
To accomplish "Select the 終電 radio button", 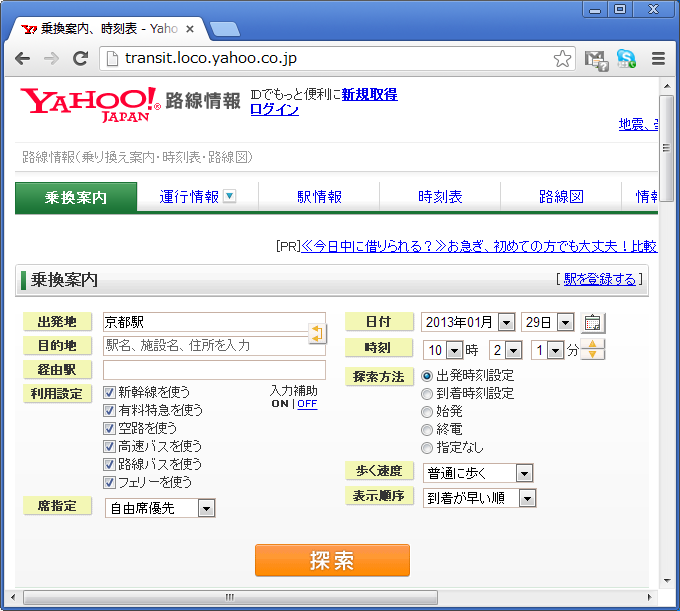I will tap(427, 430).
